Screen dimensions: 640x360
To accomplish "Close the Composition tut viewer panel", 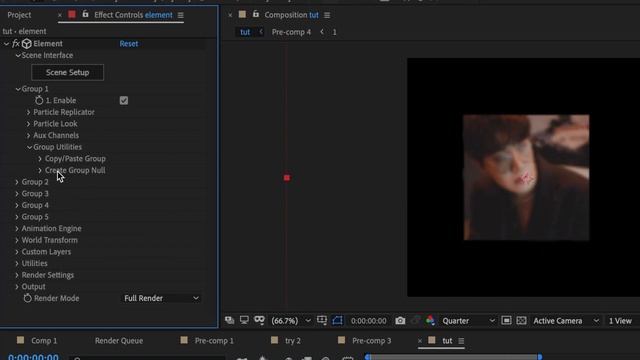I will [x=230, y=15].
